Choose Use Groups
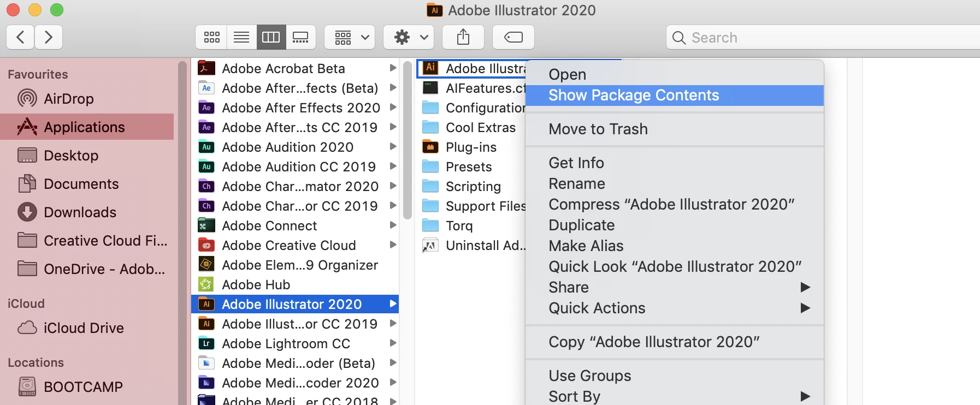 pos(675,376)
